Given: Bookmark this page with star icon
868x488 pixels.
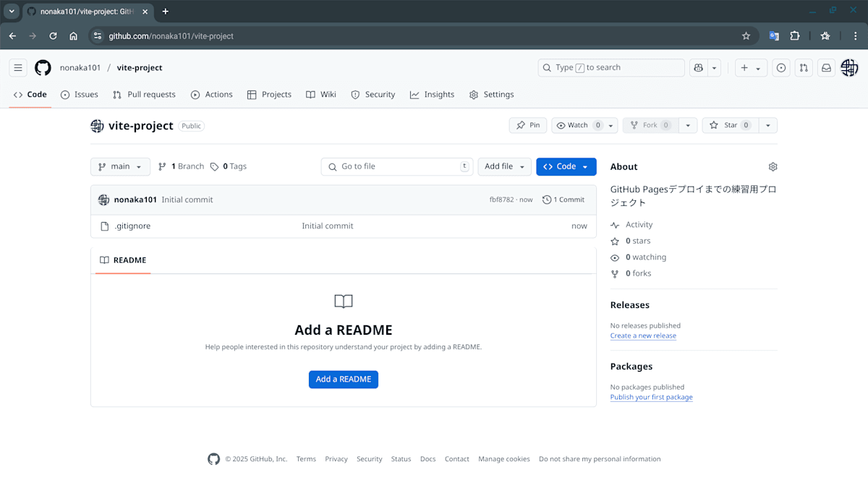Looking at the screenshot, I should tap(746, 36).
